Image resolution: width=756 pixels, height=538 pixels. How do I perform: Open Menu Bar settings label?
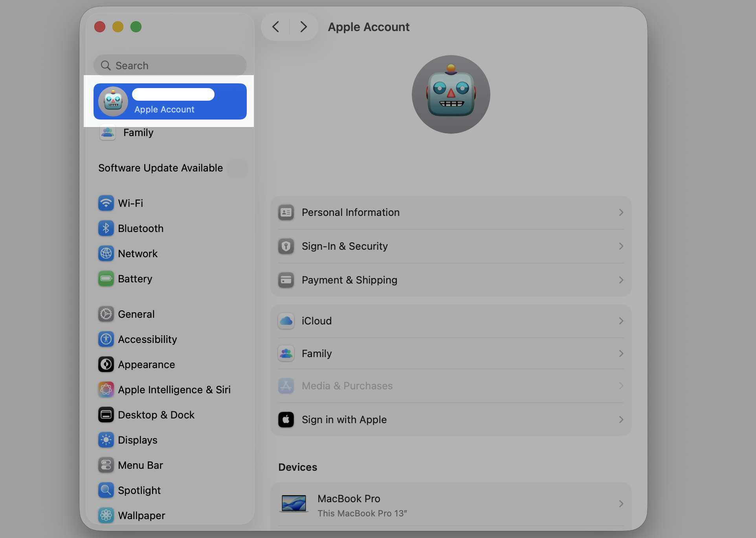(x=140, y=465)
